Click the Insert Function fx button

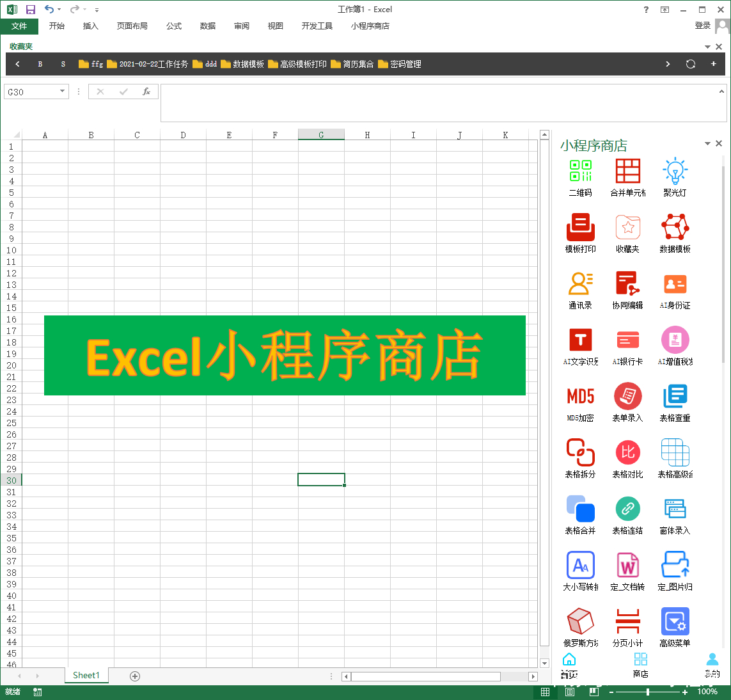[146, 91]
